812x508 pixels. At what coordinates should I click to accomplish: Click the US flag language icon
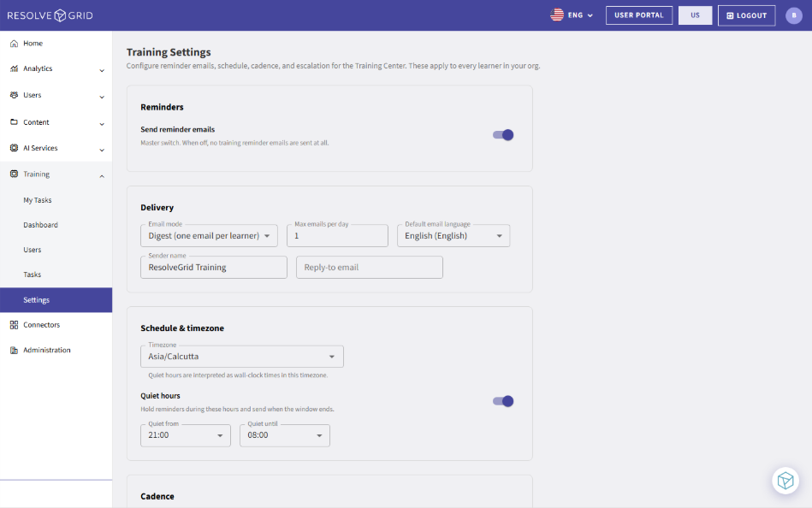(x=557, y=15)
